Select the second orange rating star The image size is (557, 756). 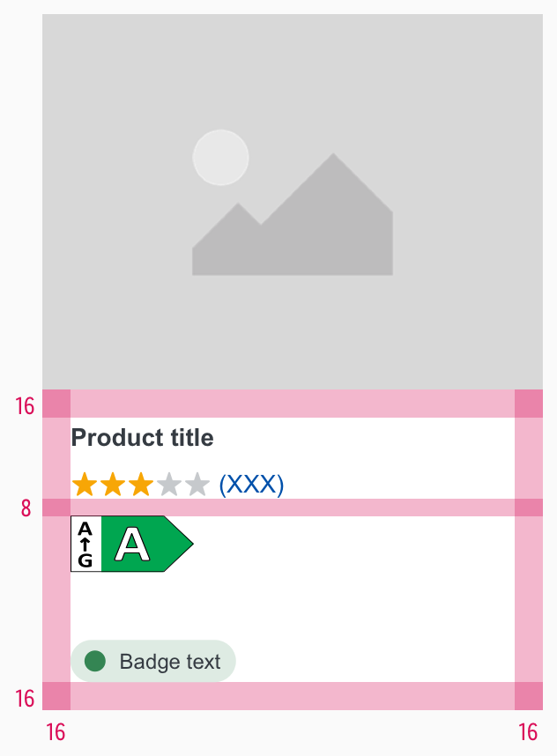[113, 485]
